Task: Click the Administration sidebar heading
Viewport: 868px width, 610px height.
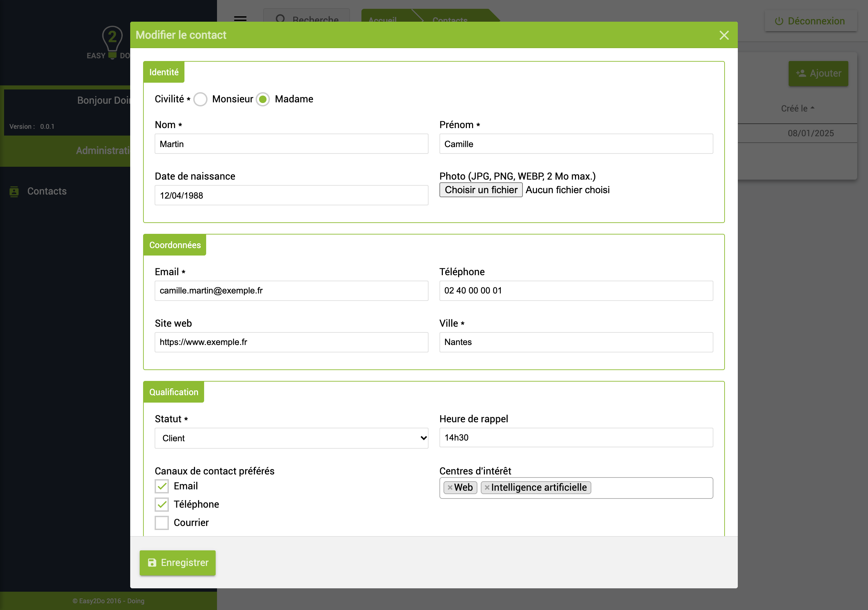Action: tap(103, 150)
